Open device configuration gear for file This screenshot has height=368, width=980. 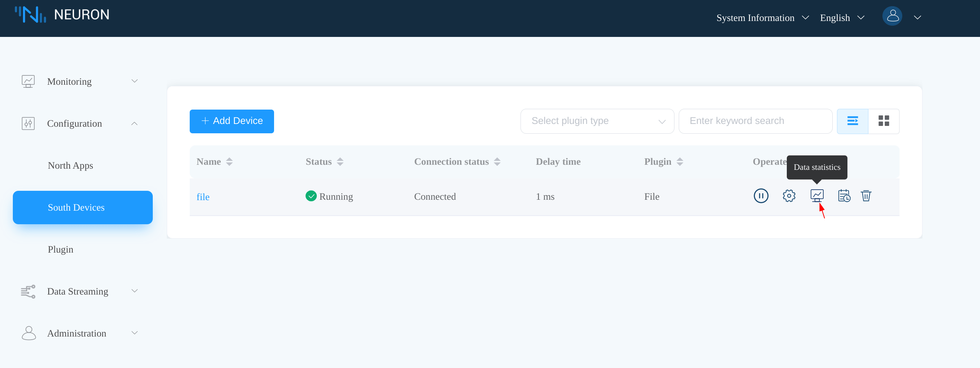pos(789,196)
